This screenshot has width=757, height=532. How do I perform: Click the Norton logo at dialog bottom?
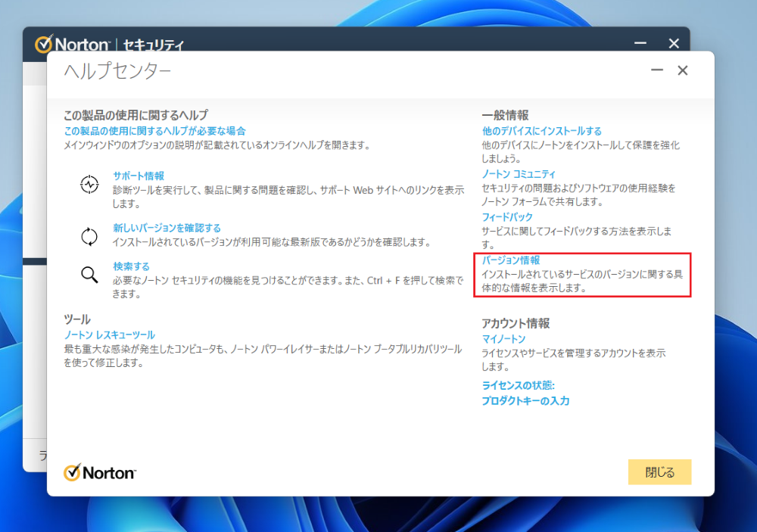(99, 472)
